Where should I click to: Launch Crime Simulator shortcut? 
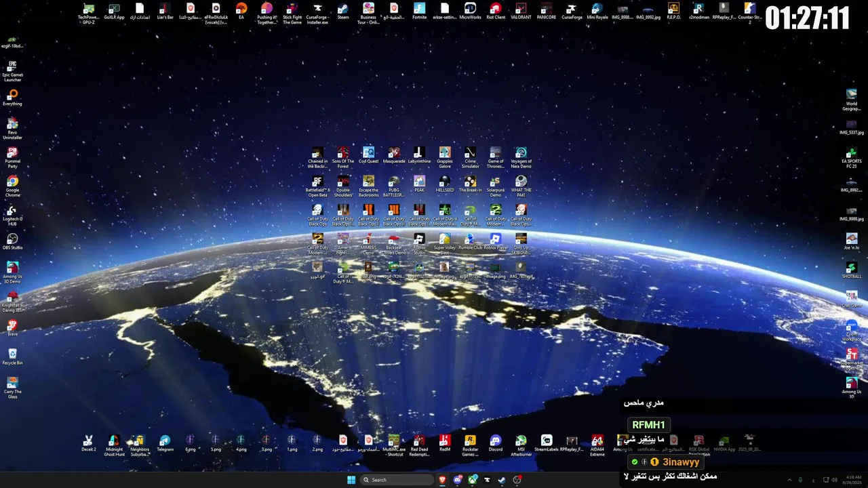[x=470, y=157]
